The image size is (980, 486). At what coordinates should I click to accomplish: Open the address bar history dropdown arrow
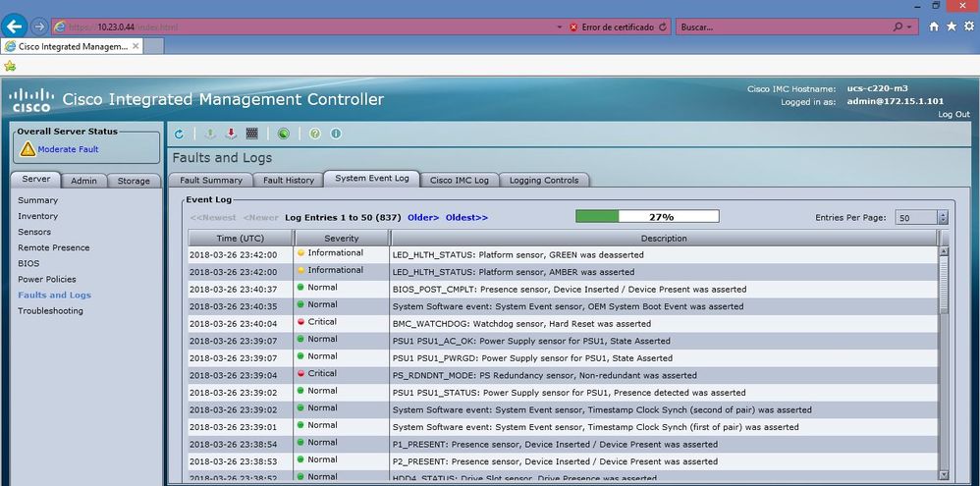560,27
